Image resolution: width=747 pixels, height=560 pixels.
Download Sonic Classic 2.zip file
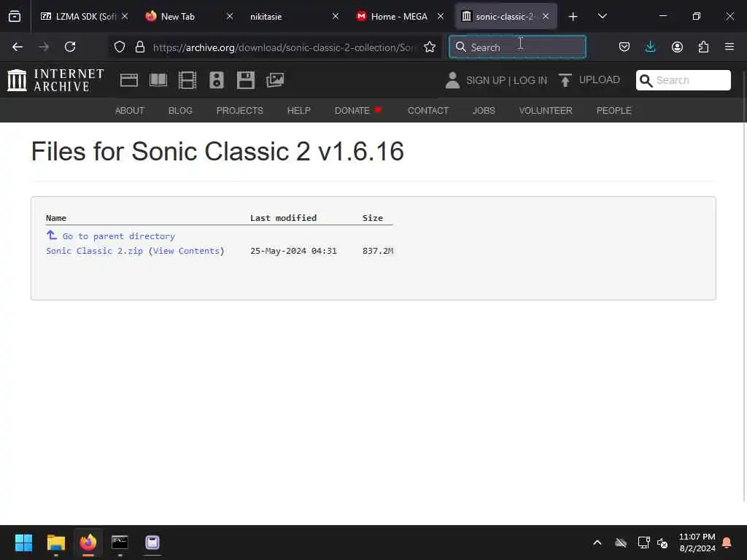94,251
